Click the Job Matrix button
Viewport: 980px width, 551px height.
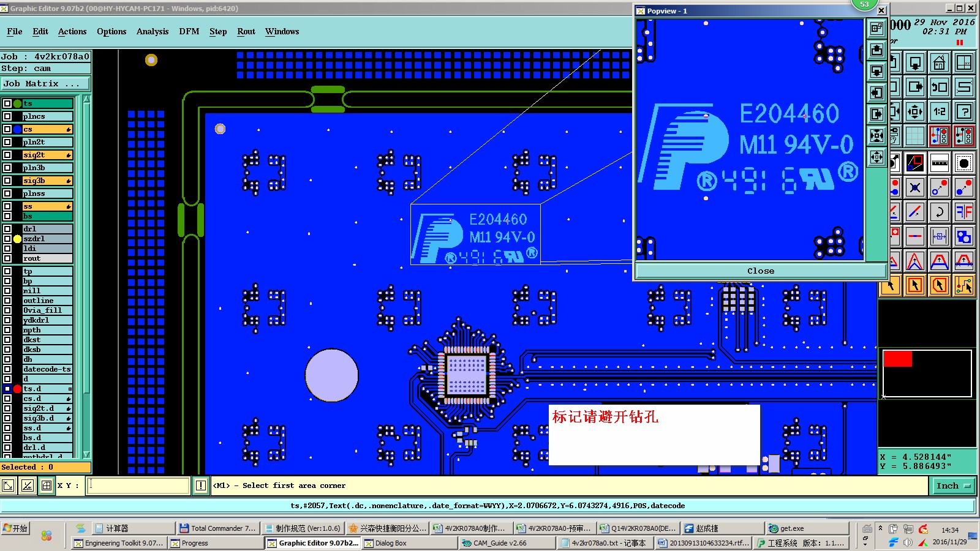point(45,84)
